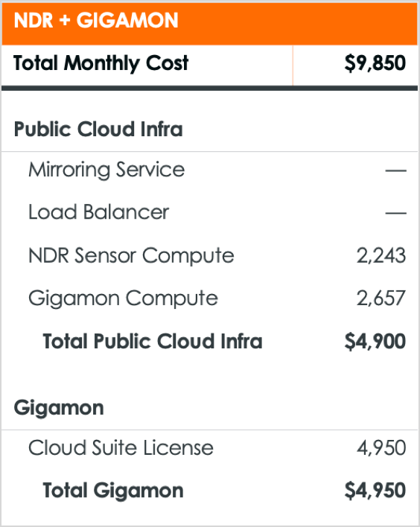Image resolution: width=420 pixels, height=527 pixels.
Task: Select the $4,900 infra total value
Action: pos(375,341)
